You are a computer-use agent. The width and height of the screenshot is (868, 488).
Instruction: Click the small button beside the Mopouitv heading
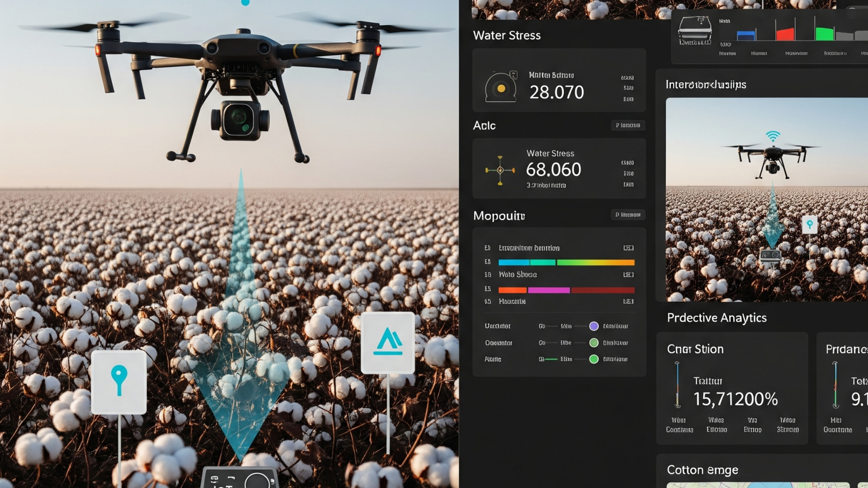628,215
